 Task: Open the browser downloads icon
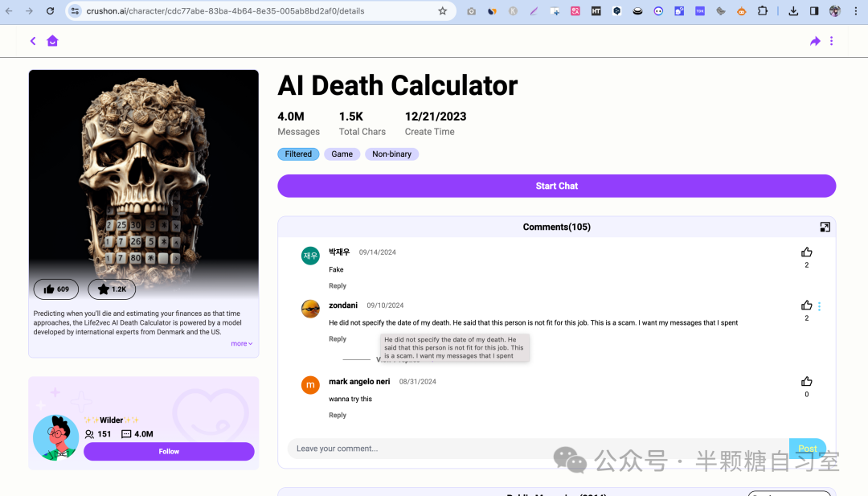(x=793, y=11)
